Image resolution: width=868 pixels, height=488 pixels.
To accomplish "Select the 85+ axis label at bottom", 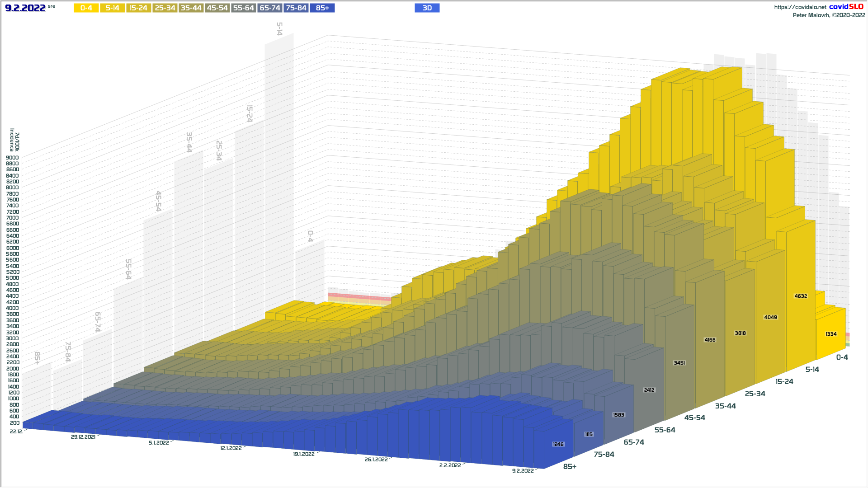I will pos(570,467).
